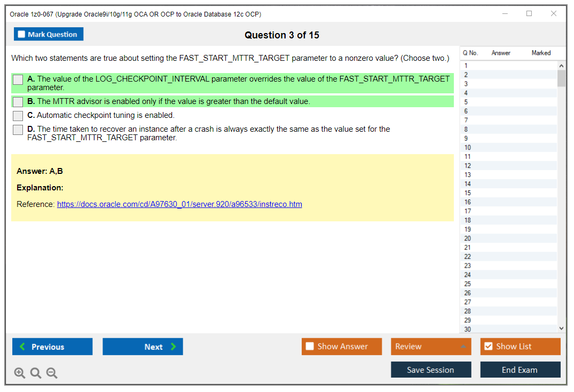Click the white square icon on Show Answer
The image size is (574, 392).
point(310,346)
